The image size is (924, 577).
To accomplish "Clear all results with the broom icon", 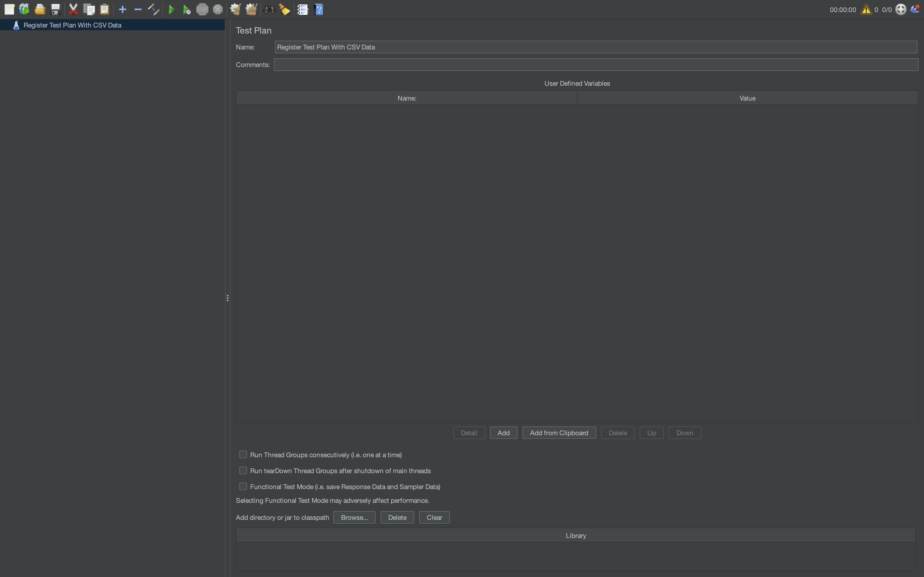I will point(285,9).
